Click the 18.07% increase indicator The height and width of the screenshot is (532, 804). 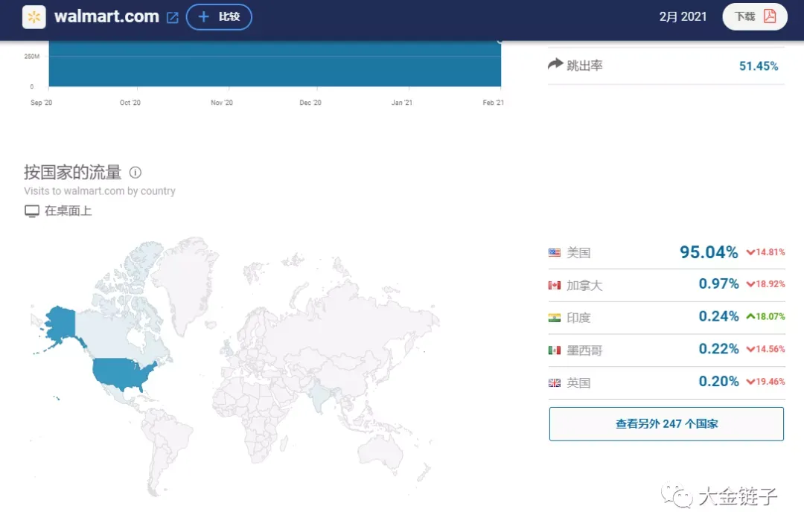pyautogui.click(x=765, y=317)
